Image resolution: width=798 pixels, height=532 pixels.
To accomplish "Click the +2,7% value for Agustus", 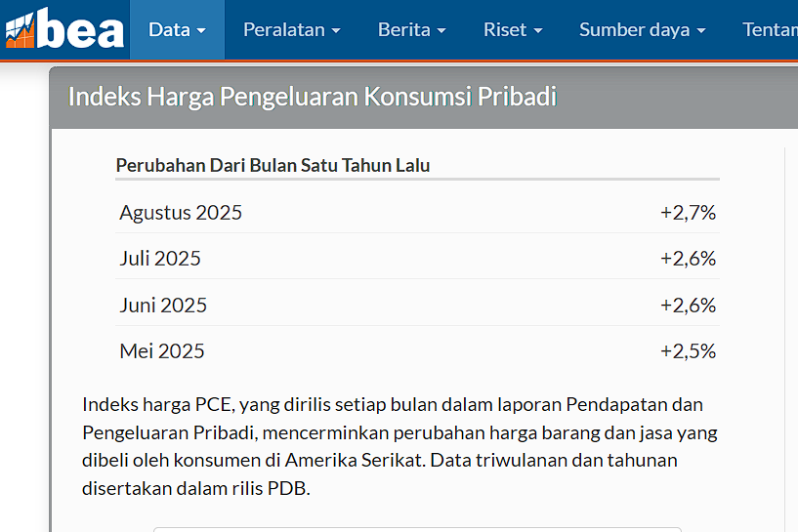I will [x=688, y=212].
